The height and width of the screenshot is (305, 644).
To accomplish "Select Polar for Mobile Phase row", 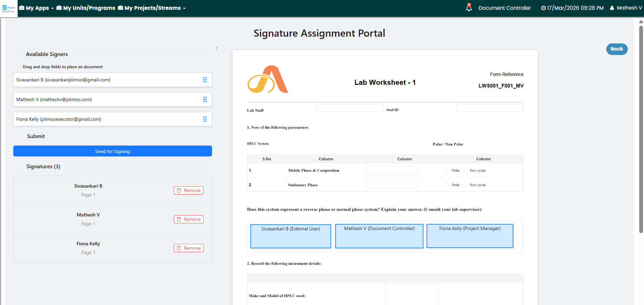I will [x=448, y=170].
